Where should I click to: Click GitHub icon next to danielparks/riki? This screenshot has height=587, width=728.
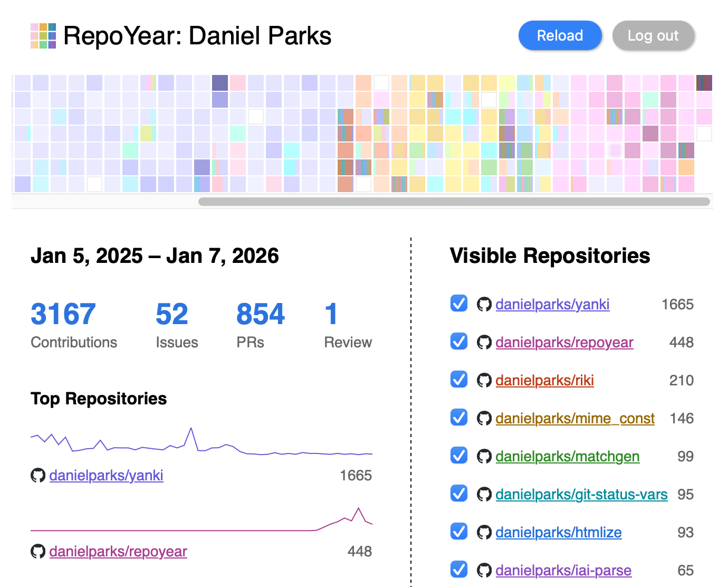pos(484,380)
